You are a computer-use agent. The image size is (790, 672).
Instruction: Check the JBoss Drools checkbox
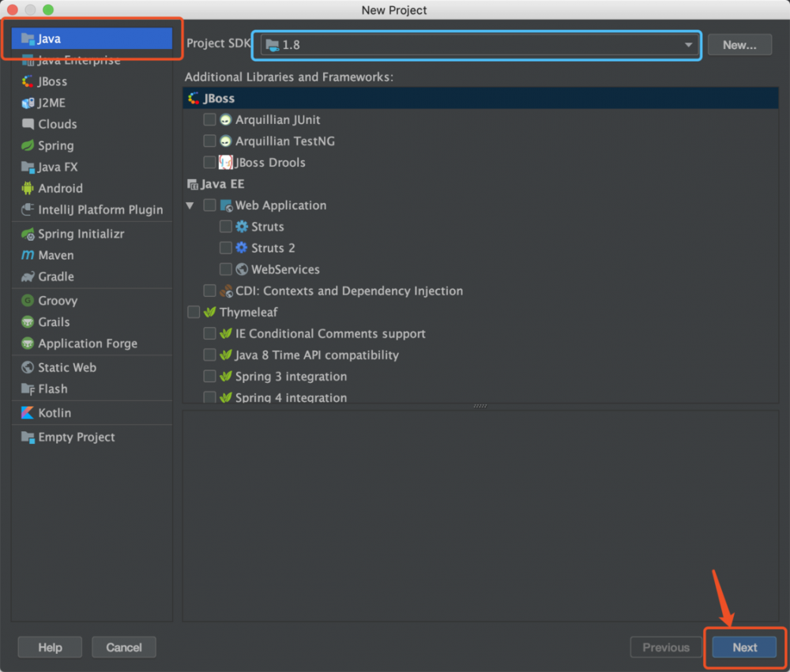click(x=209, y=162)
